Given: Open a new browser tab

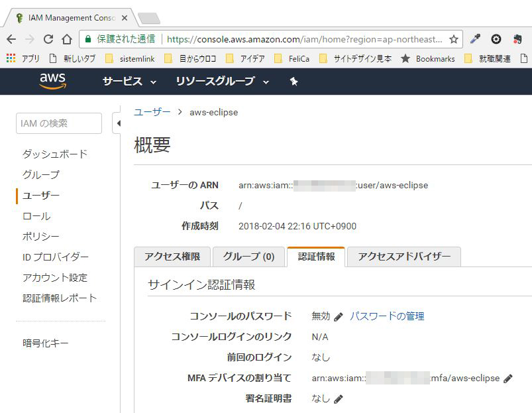Looking at the screenshot, I should pyautogui.click(x=148, y=19).
